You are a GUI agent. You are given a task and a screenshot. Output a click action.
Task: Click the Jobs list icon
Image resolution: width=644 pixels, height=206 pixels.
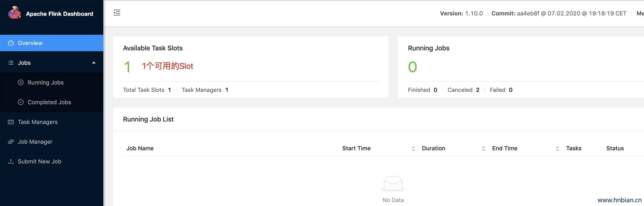click(x=11, y=63)
